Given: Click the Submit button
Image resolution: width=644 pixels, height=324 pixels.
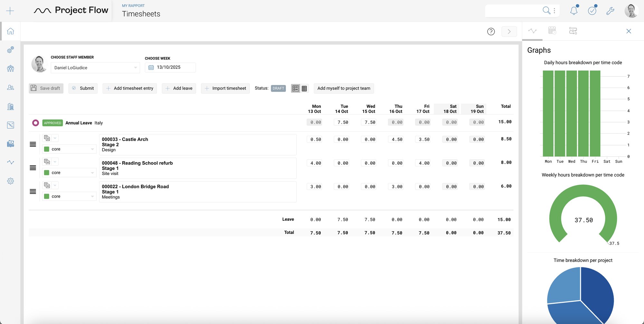Looking at the screenshot, I should [83, 88].
